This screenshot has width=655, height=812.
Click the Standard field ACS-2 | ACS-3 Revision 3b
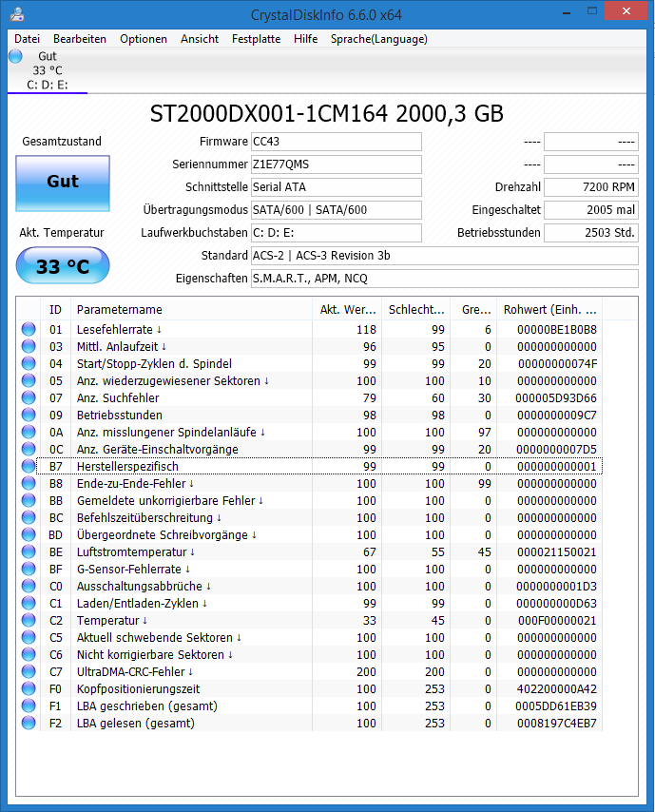[445, 256]
